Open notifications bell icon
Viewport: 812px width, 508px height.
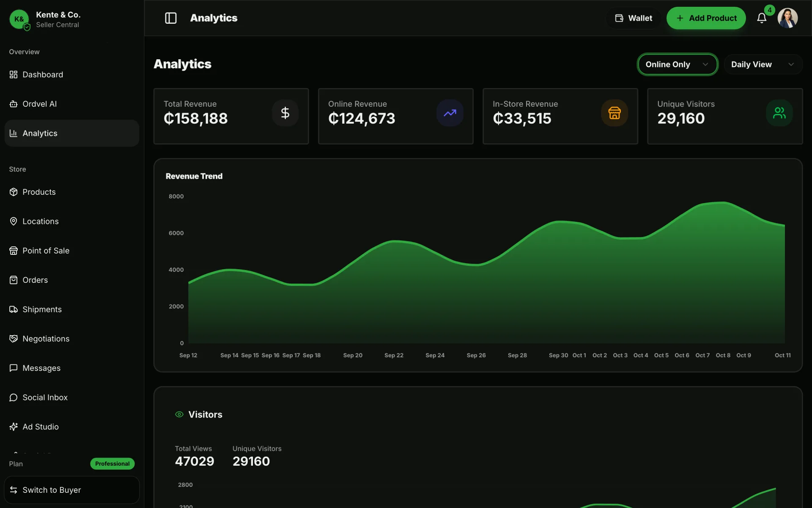click(x=762, y=18)
